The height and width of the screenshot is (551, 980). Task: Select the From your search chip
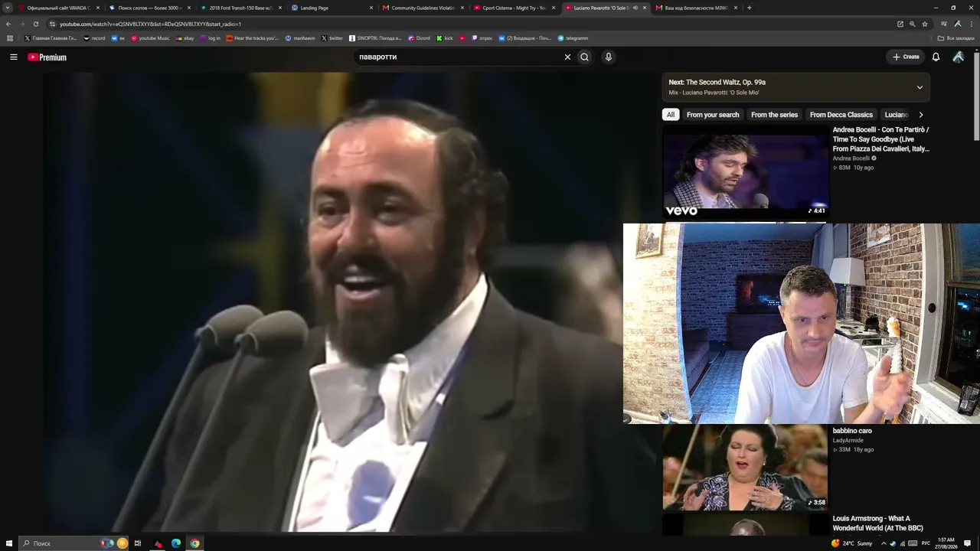713,115
